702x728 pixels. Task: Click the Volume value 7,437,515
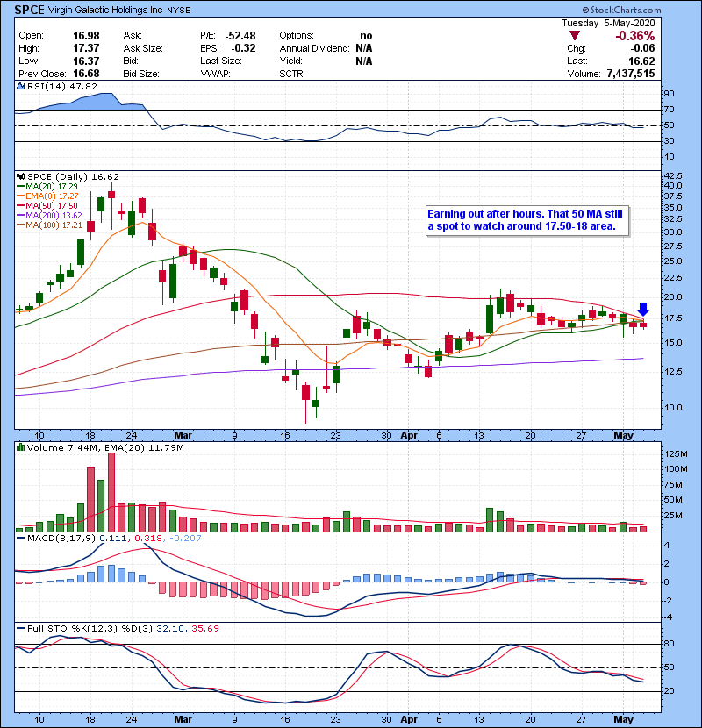pos(630,74)
